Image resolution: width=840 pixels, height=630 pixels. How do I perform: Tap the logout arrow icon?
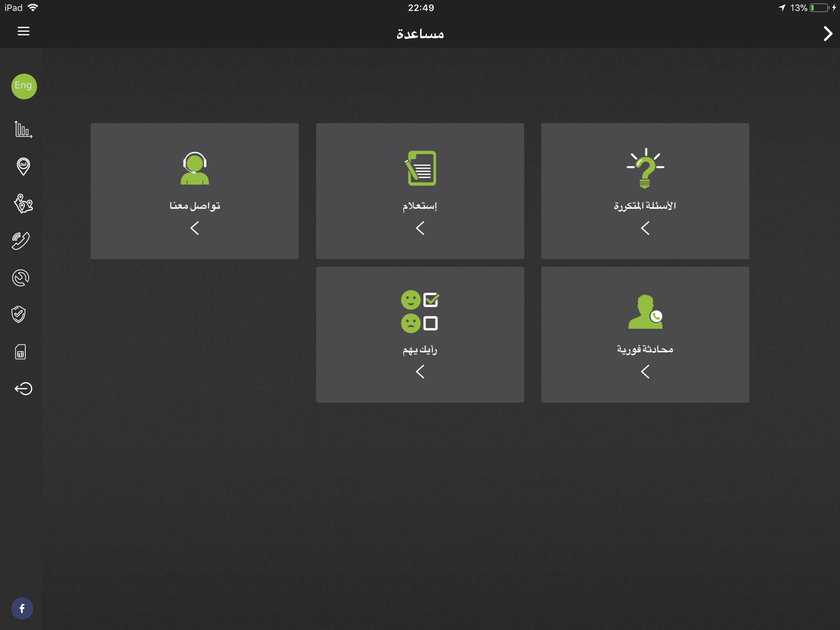(23, 389)
